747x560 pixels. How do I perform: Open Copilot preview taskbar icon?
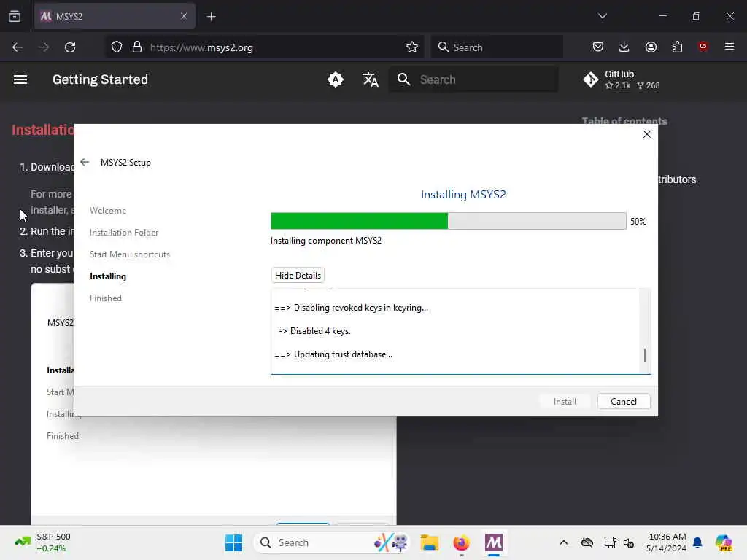(x=724, y=542)
